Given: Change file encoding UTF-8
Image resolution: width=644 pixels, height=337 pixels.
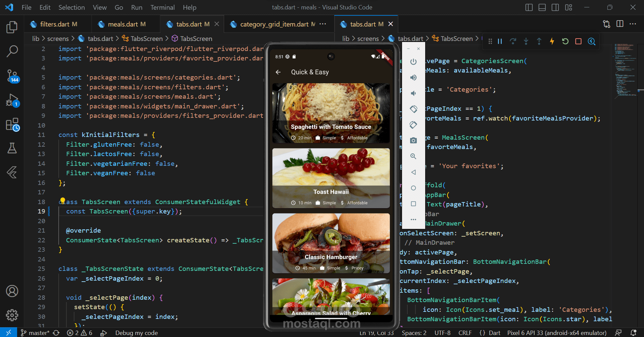Looking at the screenshot, I should pyautogui.click(x=443, y=333).
